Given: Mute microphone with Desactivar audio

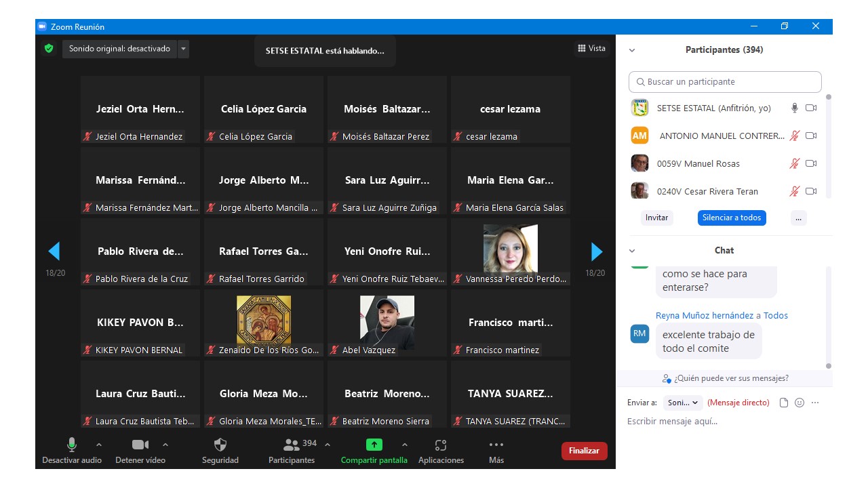Looking at the screenshot, I should 72,451.
